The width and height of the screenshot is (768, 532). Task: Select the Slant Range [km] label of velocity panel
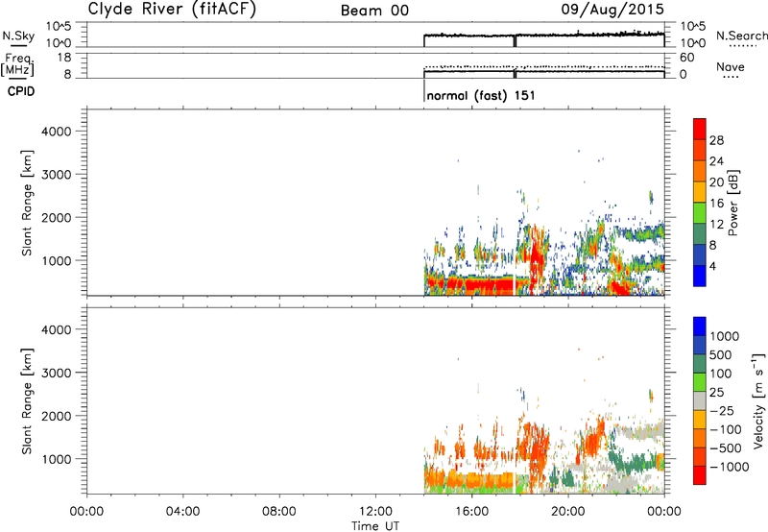tap(27, 401)
